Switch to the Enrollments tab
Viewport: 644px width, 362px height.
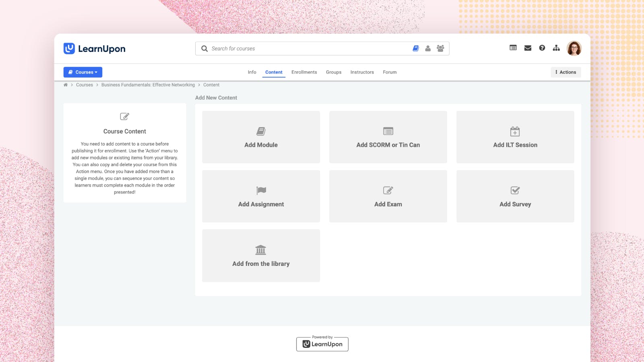(304, 72)
